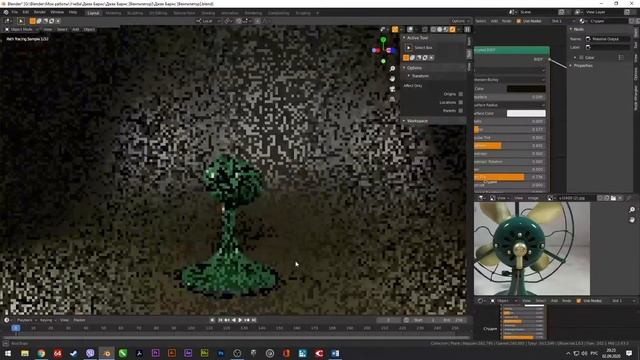Click the image editor pan hand icon

point(632,220)
